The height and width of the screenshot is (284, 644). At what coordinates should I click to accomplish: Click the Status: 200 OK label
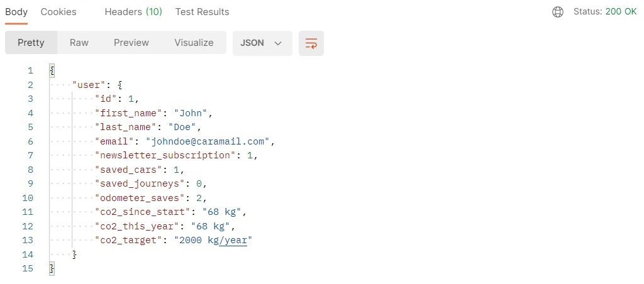click(605, 12)
